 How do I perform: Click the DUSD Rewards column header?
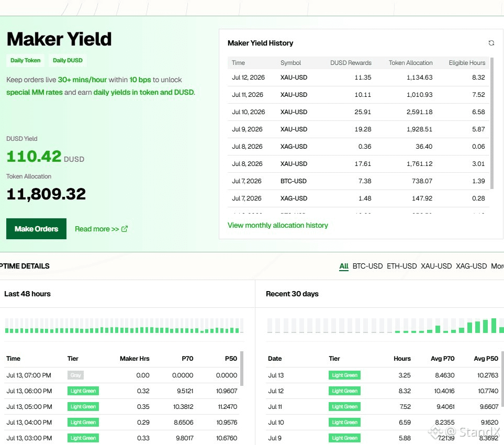pos(351,63)
